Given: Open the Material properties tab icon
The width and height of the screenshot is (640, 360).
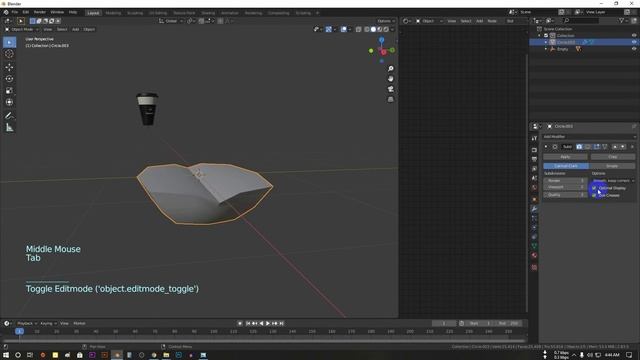Looking at the screenshot, I should pyautogui.click(x=534, y=256).
